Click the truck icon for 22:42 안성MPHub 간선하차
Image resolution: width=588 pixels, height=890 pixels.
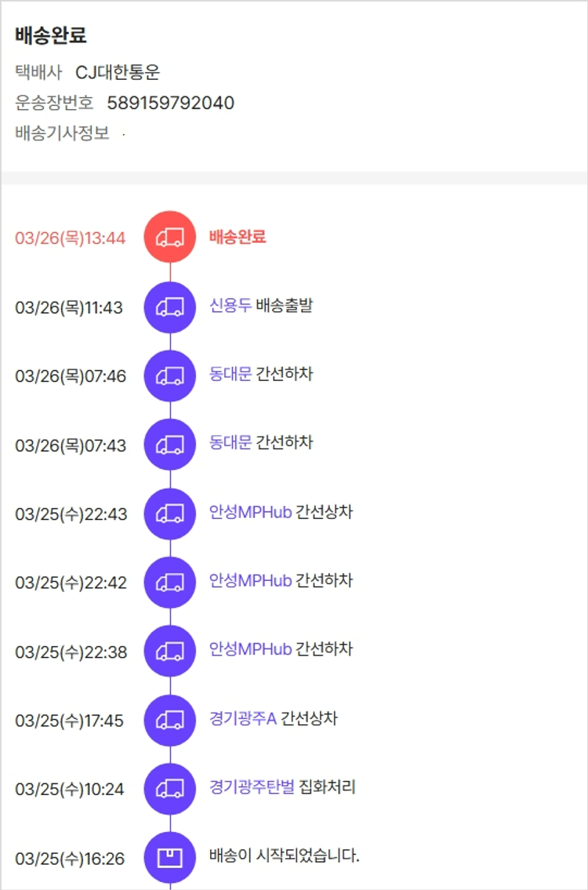[169, 583]
